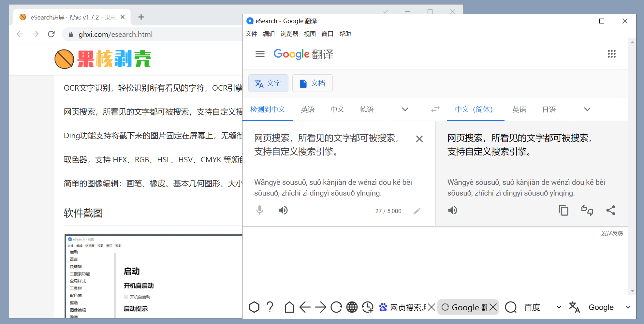The image size is (644, 324).
Task: Click the search magnifier icon for Baidu
Action: tap(511, 307)
